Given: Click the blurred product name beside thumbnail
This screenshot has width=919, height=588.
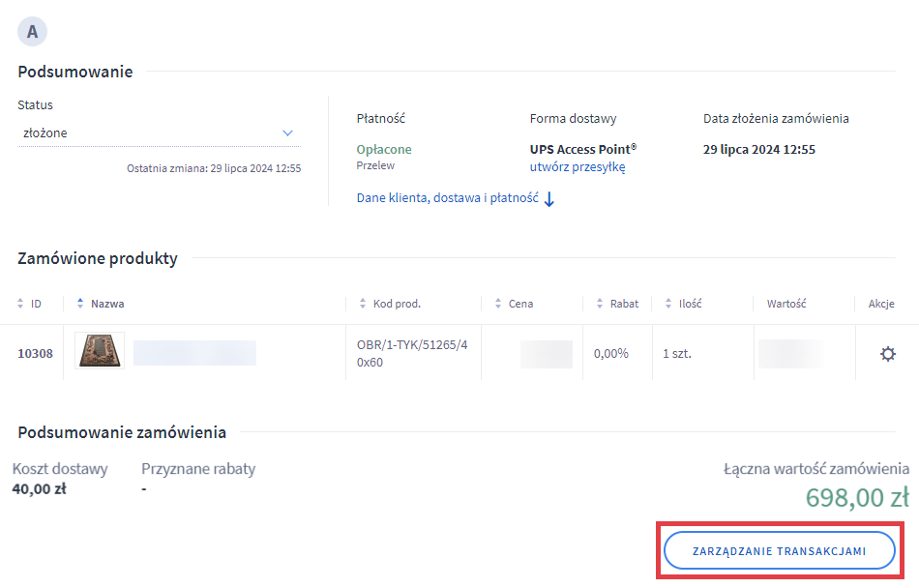Looking at the screenshot, I should click(x=194, y=353).
